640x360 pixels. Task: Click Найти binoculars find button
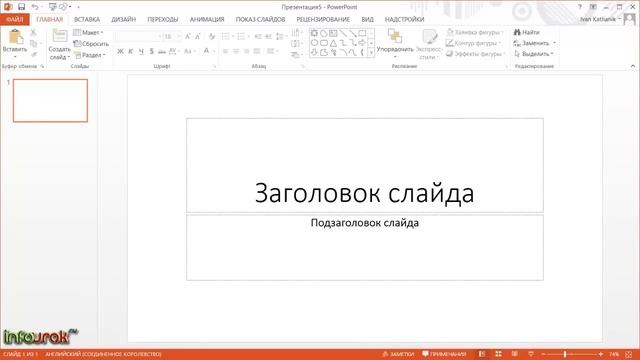pos(527,32)
